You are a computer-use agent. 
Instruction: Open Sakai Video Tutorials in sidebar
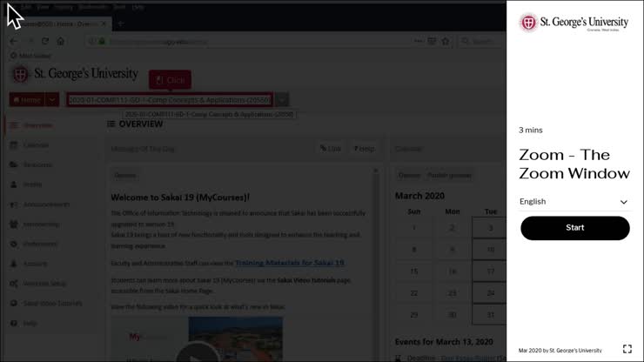click(52, 303)
